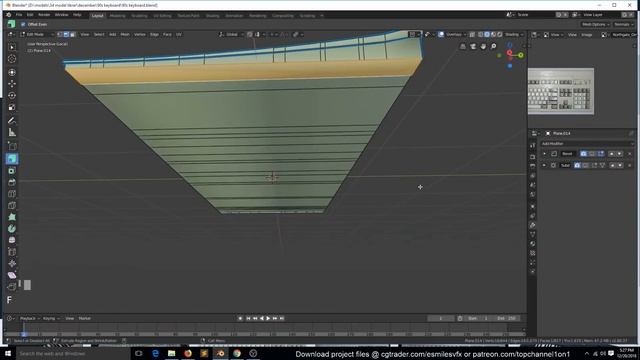Open the Keying dropdown in timeline

point(51,318)
